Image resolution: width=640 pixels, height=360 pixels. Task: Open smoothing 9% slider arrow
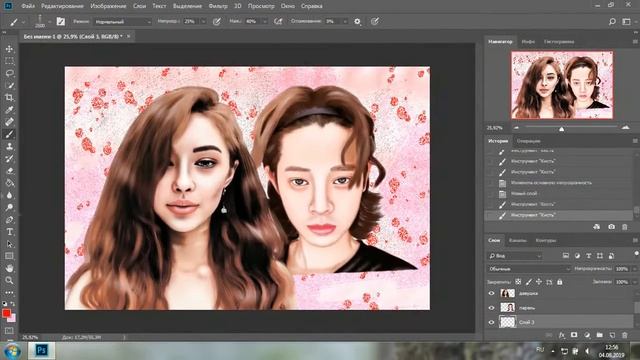(x=345, y=22)
